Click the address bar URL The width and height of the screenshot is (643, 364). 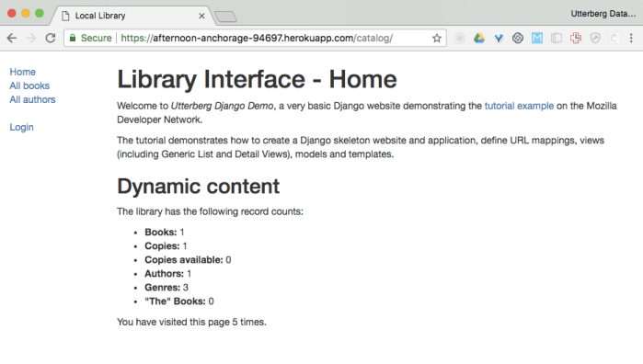257,38
